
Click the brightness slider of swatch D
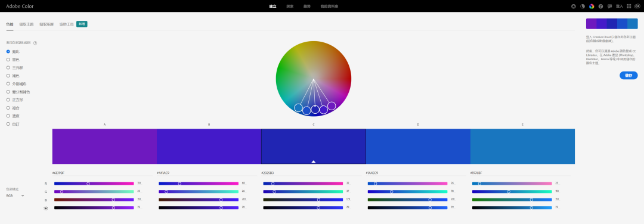[x=407, y=208]
